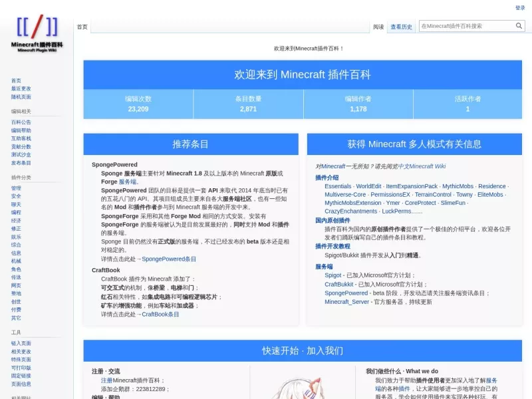Open the Essentials plugin link

pyautogui.click(x=338, y=186)
